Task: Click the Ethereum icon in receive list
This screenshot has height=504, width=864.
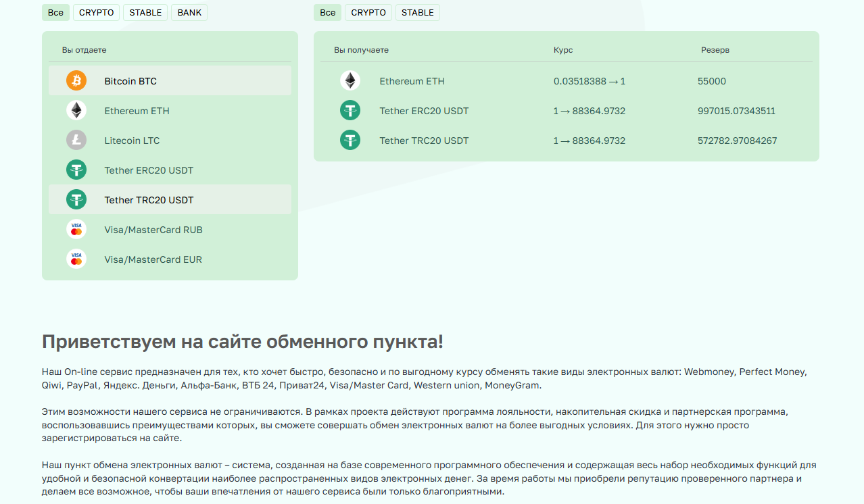Action: coord(350,80)
